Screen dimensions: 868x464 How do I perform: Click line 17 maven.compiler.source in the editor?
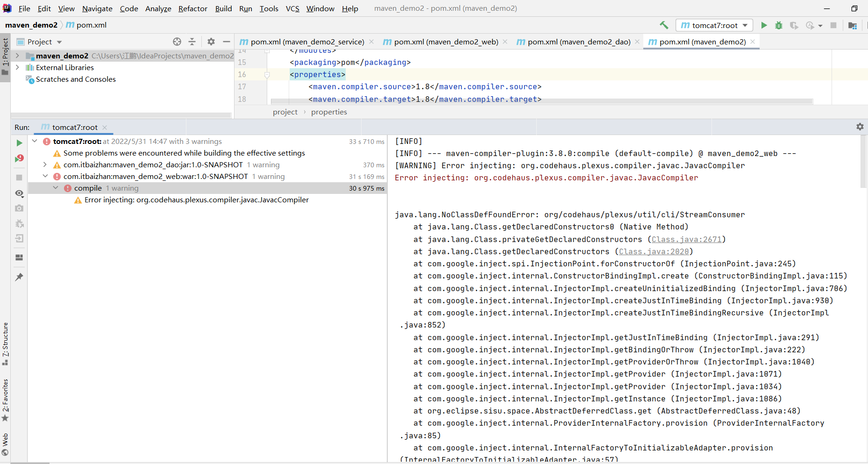point(425,87)
